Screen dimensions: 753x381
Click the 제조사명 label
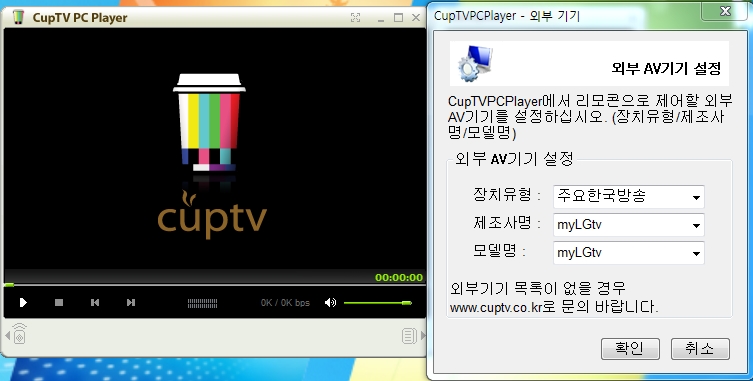(502, 222)
